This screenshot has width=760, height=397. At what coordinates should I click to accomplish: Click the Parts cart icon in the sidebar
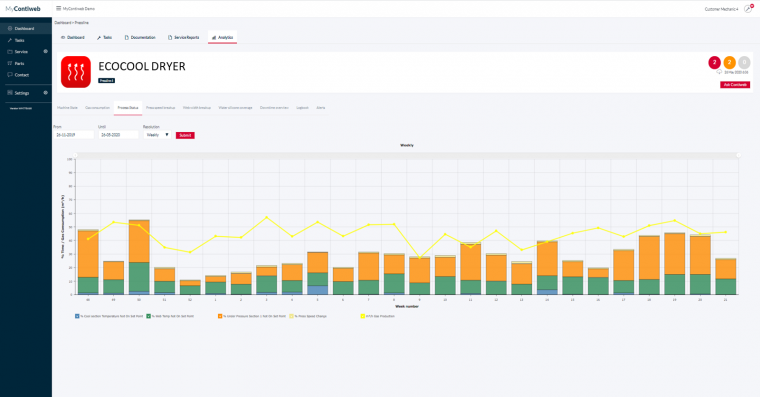click(10, 64)
